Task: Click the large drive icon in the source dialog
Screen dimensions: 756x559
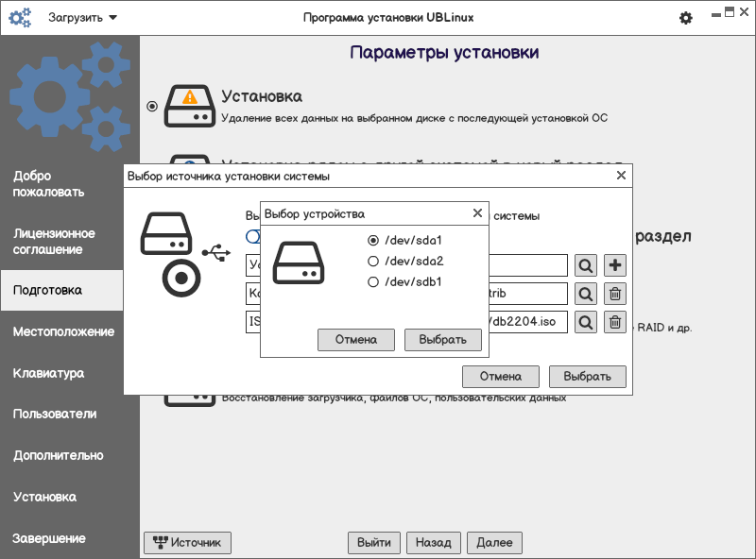Action: click(166, 233)
